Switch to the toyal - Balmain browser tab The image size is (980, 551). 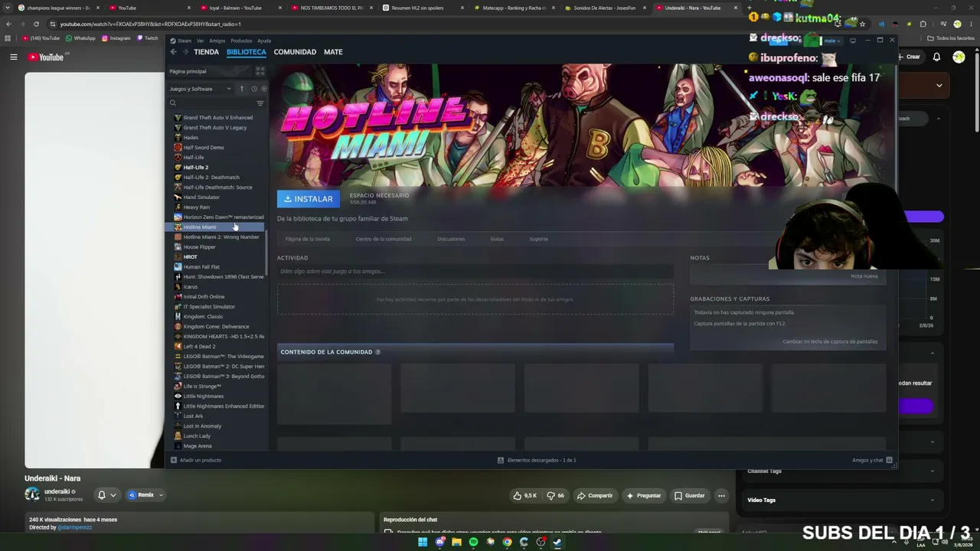tap(241, 8)
